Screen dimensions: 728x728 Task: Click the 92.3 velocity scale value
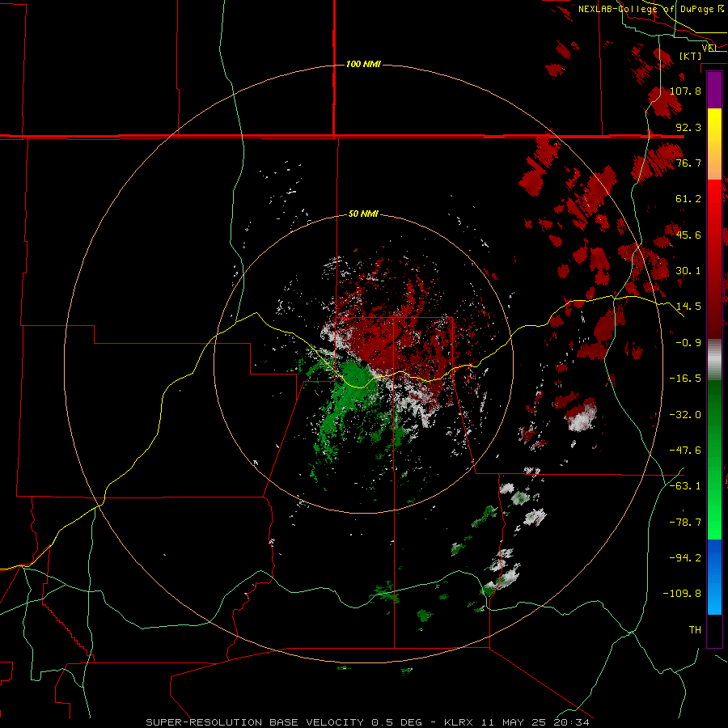tap(688, 127)
